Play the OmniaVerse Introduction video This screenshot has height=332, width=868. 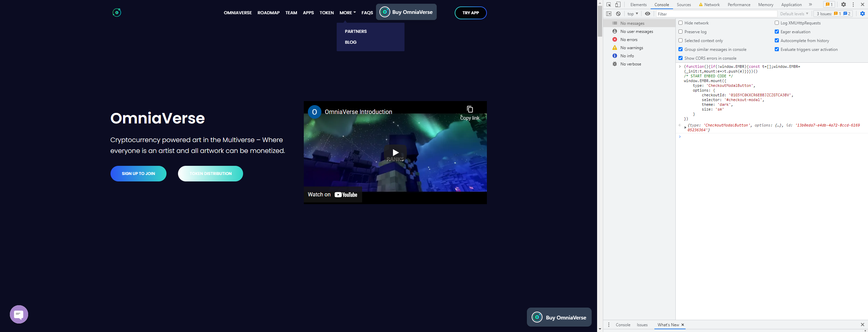tap(395, 153)
